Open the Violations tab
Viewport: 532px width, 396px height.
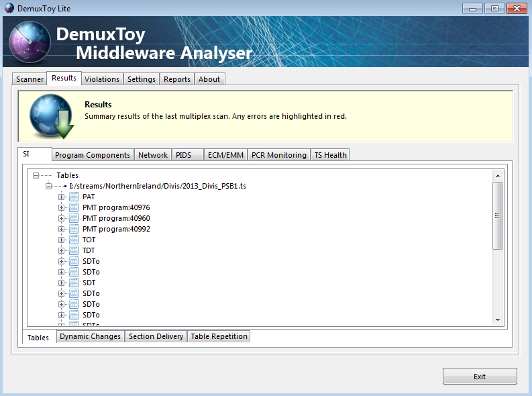tap(102, 79)
